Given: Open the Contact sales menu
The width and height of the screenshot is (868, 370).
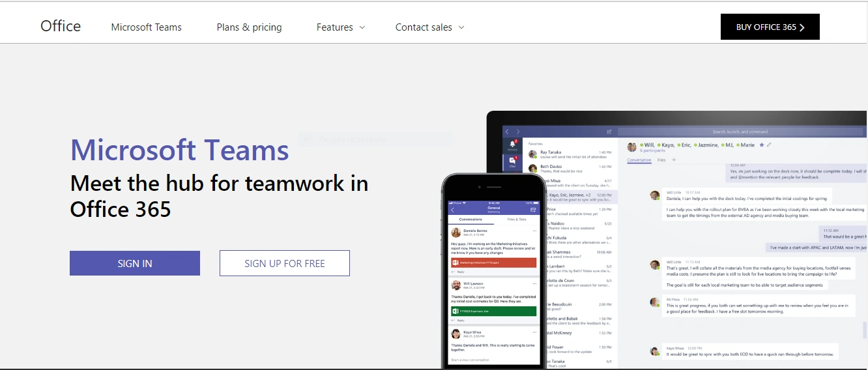Looking at the screenshot, I should 429,27.
